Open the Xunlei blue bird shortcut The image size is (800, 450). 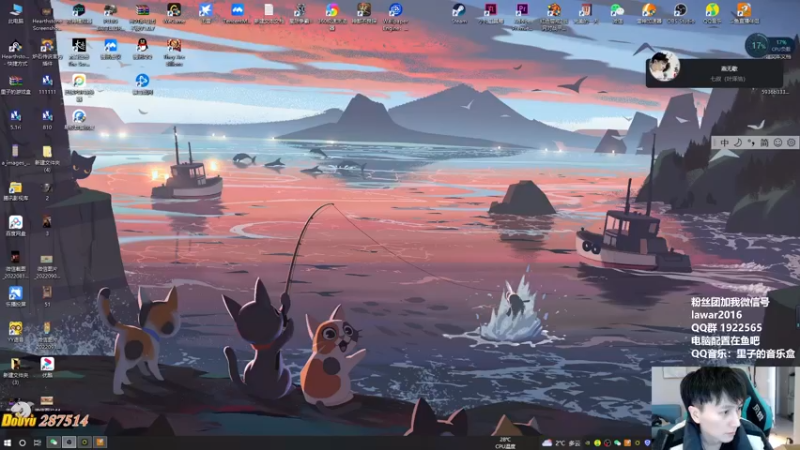206,13
